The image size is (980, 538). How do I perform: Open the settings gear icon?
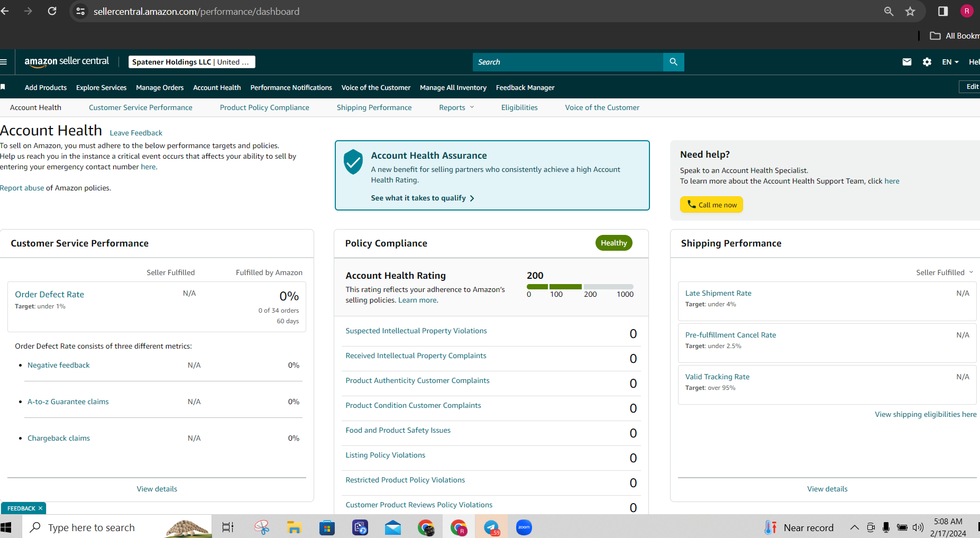(927, 62)
